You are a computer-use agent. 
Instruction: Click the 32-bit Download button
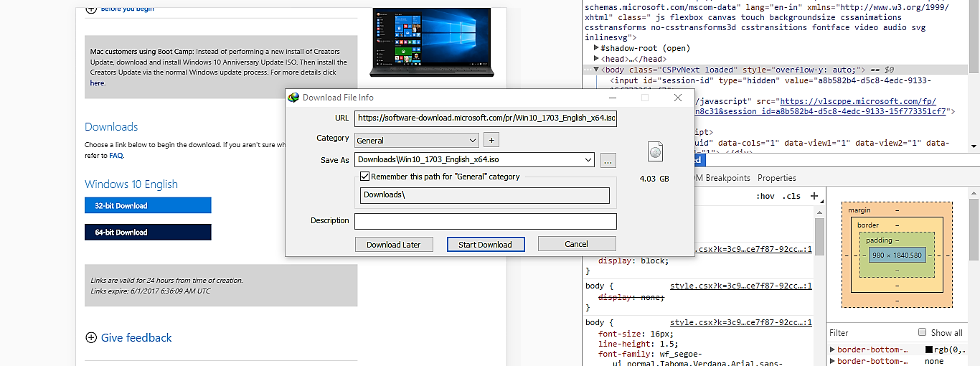(148, 205)
